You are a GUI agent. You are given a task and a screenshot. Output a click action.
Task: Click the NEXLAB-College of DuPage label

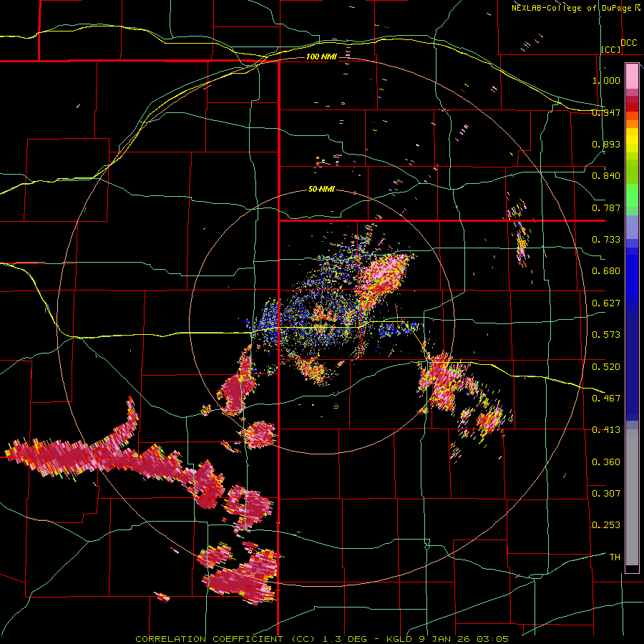(572, 8)
